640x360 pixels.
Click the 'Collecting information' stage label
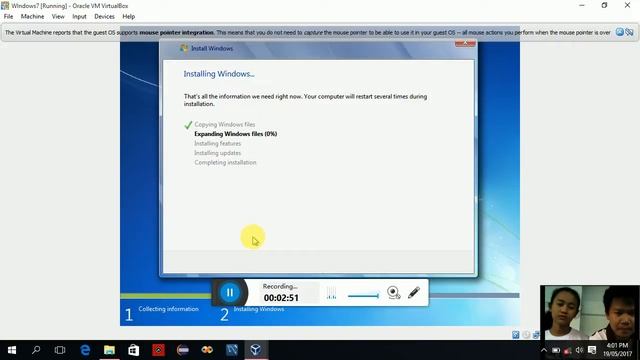coord(168,309)
